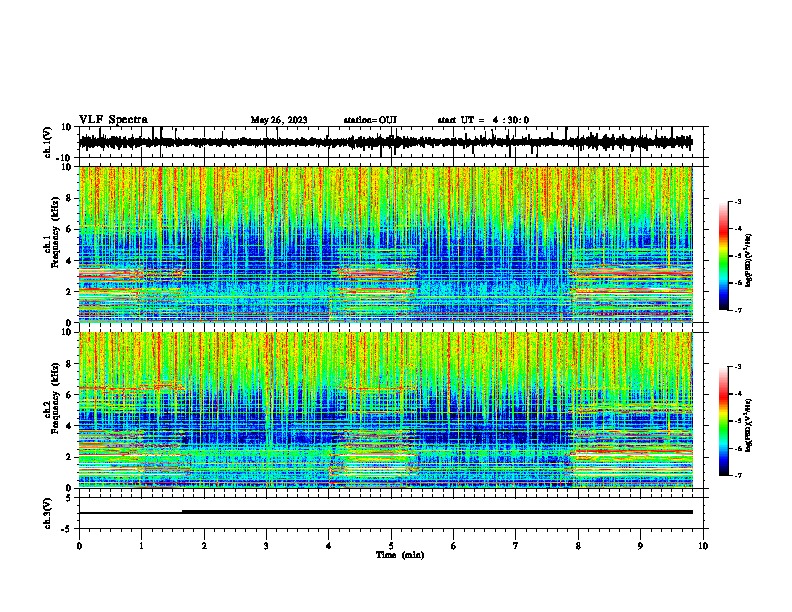Click the "Time (min)" x-axis label
Image resolution: width=792 pixels, height=612 pixels.
pos(400,555)
